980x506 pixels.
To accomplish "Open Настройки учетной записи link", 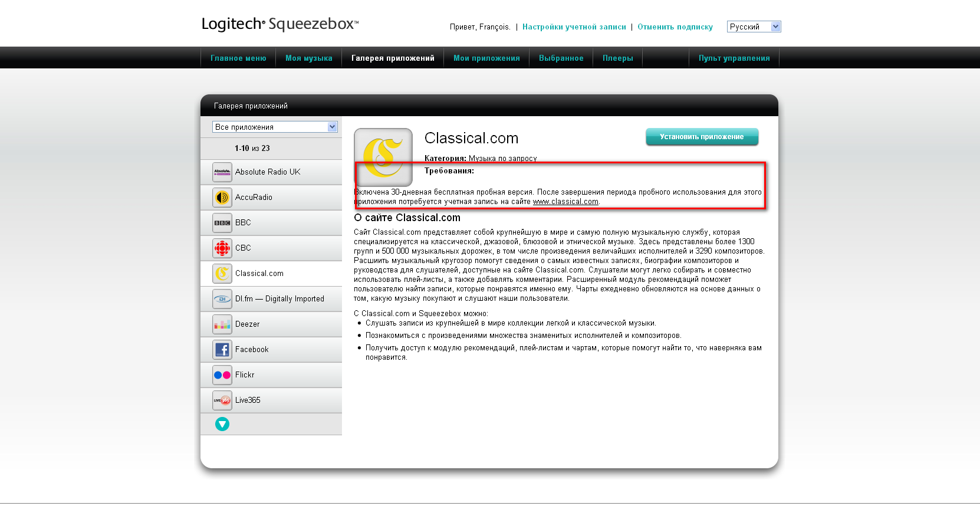I will click(x=574, y=27).
